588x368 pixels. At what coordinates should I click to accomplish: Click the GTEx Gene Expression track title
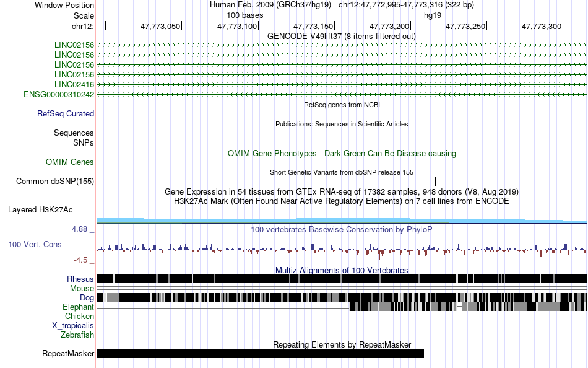(342, 192)
